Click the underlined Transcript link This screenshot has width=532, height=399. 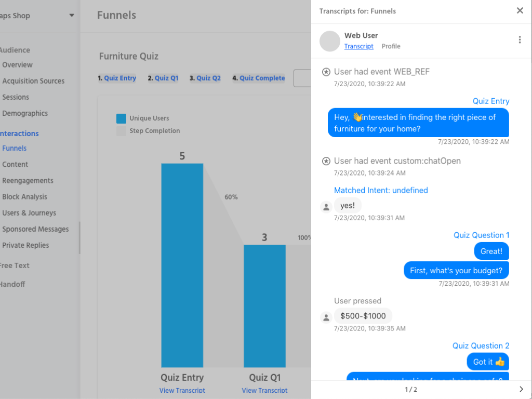click(359, 46)
